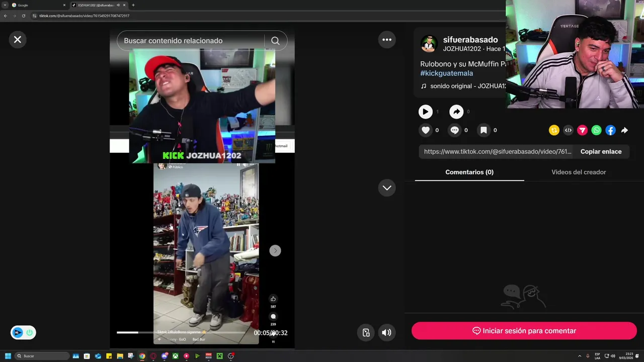
Task: Open comments via speech bubble icon
Action: tap(455, 130)
